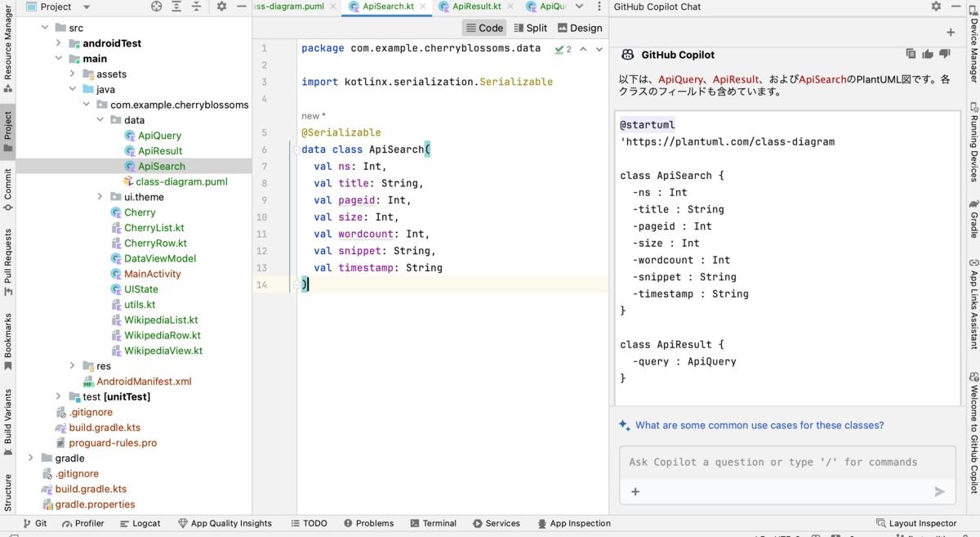Expand the assets folder
This screenshot has height=537, width=980.
[72, 74]
